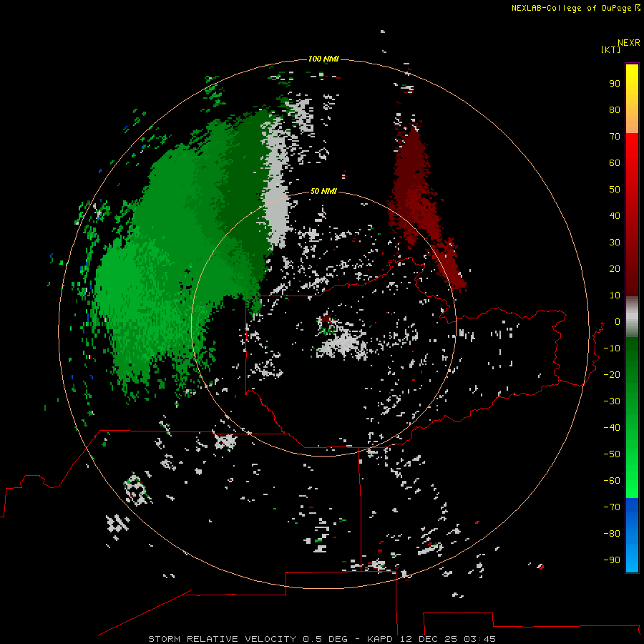The width and height of the screenshot is (644, 644).
Task: Click the 0 knot scale label
Action: coord(618,321)
